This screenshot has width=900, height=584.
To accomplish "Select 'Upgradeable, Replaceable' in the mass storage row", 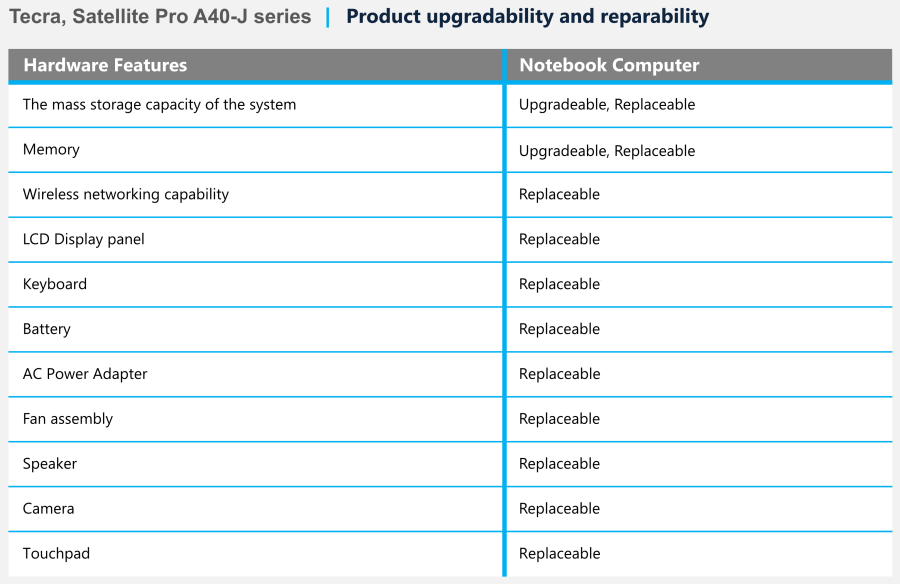I will click(x=607, y=105).
